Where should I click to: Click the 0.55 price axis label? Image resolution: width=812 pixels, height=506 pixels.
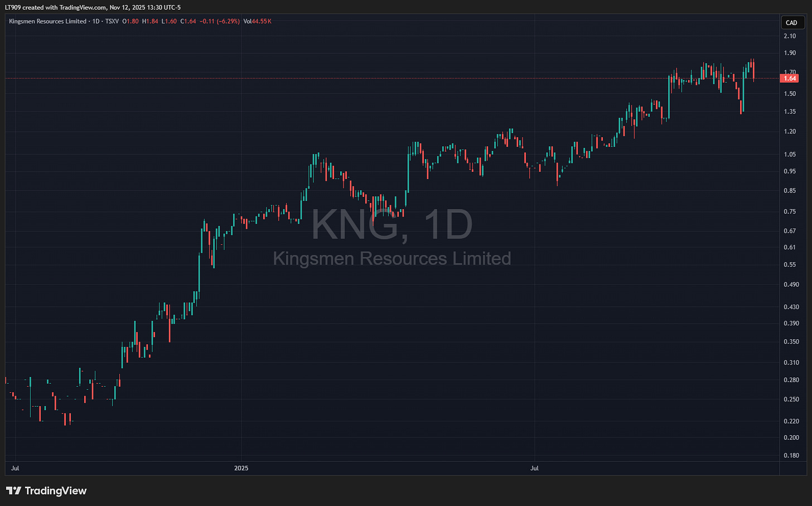click(790, 264)
